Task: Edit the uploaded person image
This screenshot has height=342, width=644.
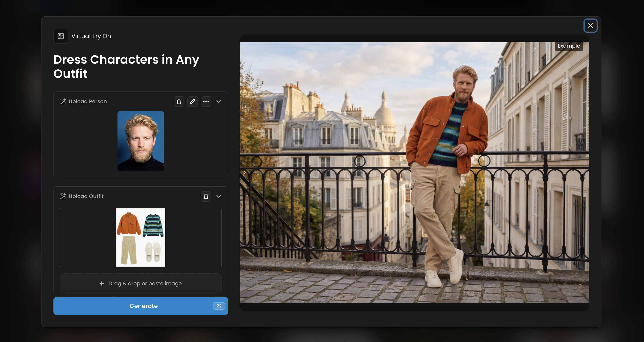Action: [x=192, y=101]
